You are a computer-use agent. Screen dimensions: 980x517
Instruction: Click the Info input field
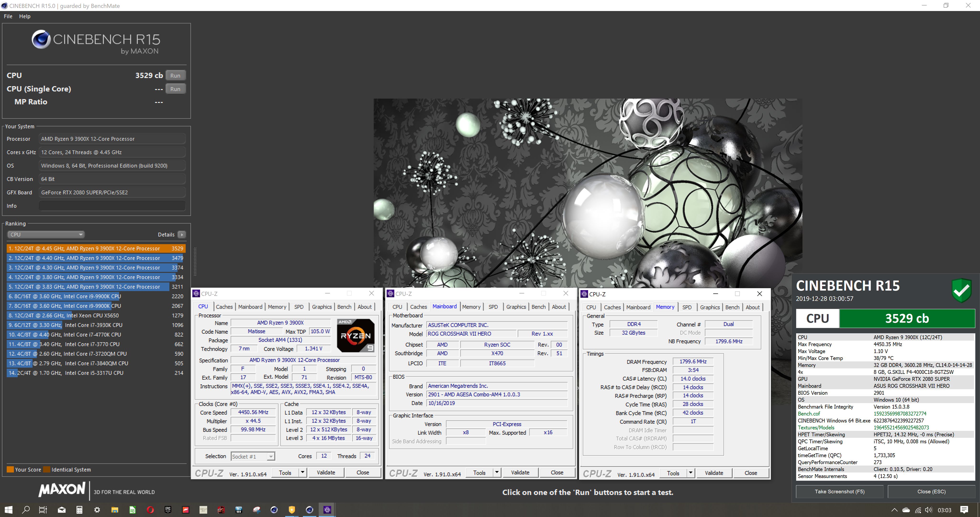[112, 206]
